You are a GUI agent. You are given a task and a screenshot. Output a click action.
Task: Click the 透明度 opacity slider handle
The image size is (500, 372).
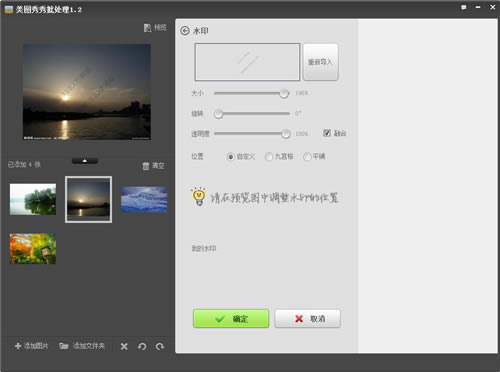286,134
